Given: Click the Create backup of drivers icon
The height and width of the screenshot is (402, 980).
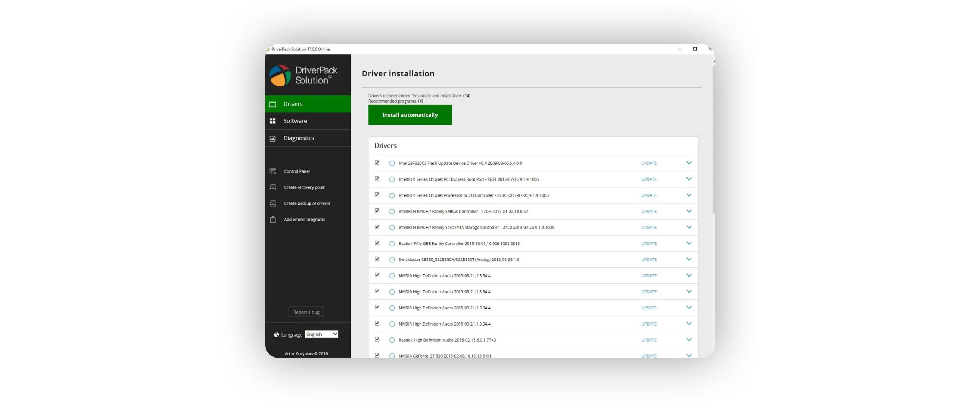Looking at the screenshot, I should 273,203.
